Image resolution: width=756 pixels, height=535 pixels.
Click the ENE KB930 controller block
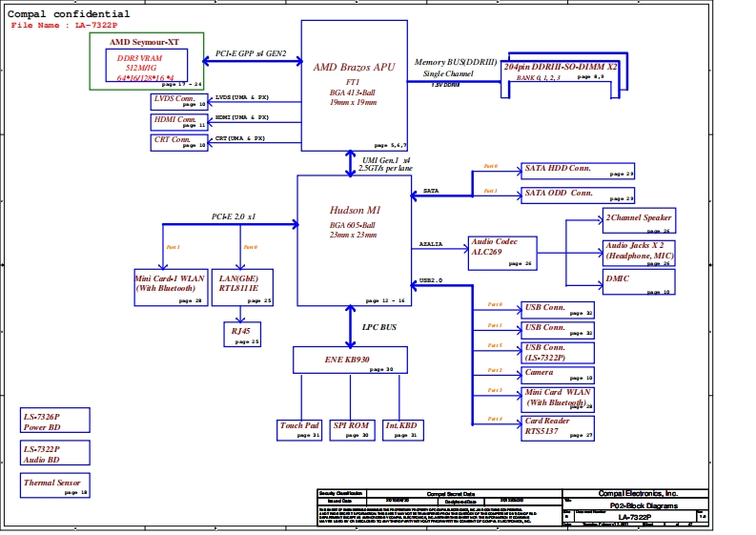pyautogui.click(x=350, y=360)
